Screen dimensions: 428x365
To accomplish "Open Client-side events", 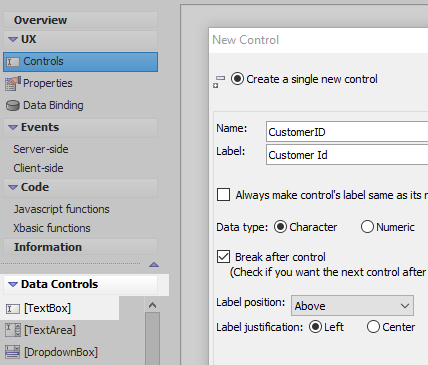I will (x=38, y=168).
